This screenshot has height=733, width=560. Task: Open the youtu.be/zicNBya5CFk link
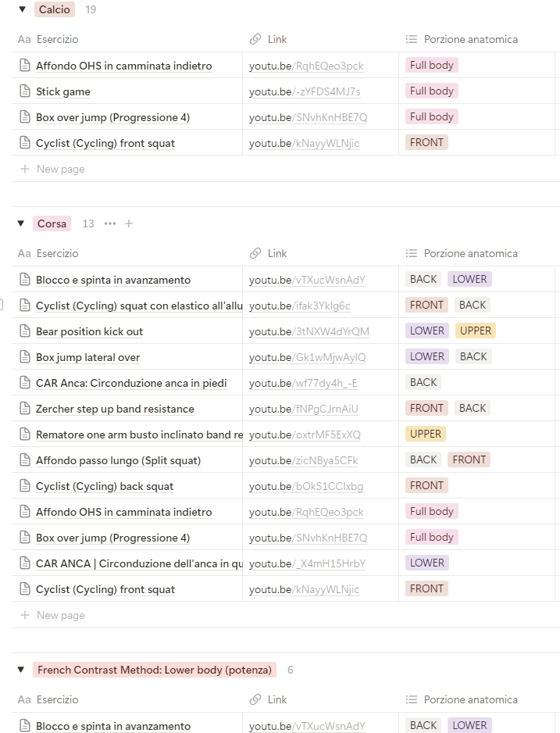pos(304,460)
